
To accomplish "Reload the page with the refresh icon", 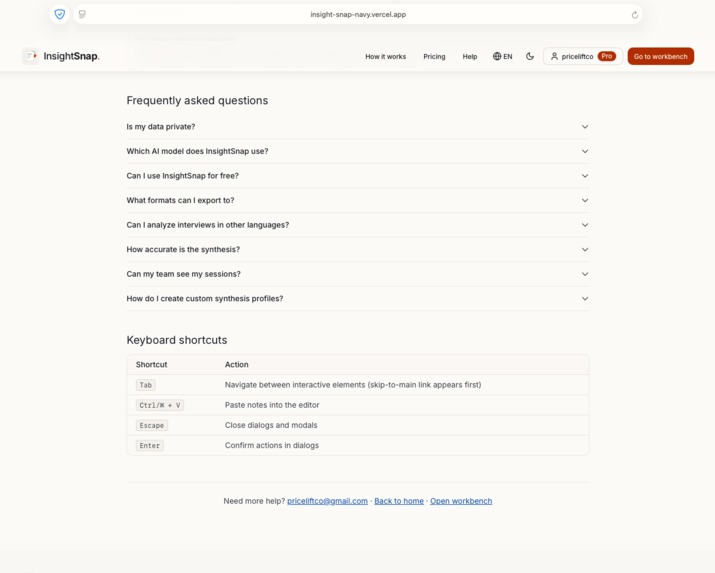I will click(635, 15).
